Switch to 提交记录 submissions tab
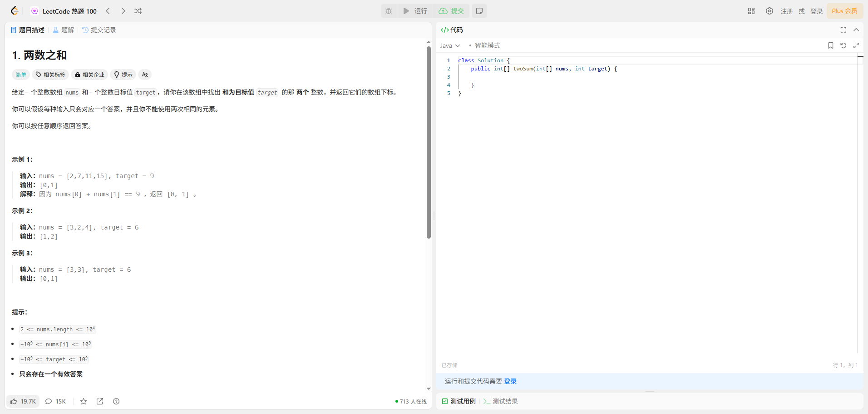The image size is (868, 414). 99,30
